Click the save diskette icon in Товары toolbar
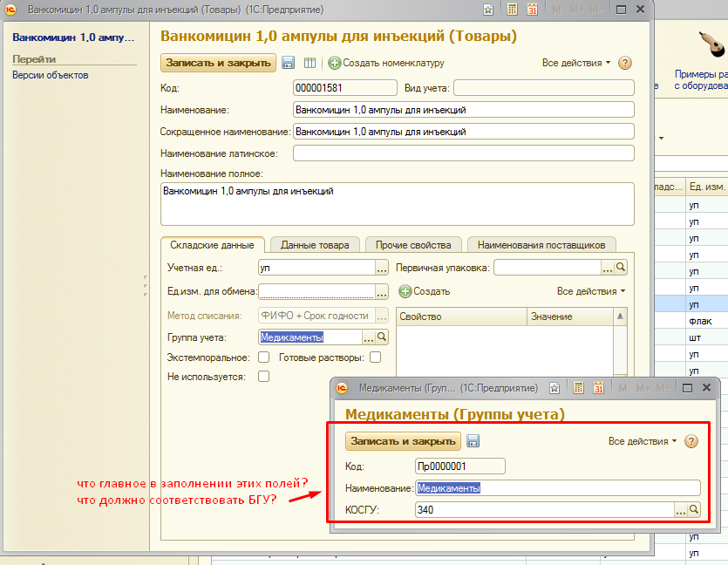Screen dimensions: 728x565 [x=289, y=63]
